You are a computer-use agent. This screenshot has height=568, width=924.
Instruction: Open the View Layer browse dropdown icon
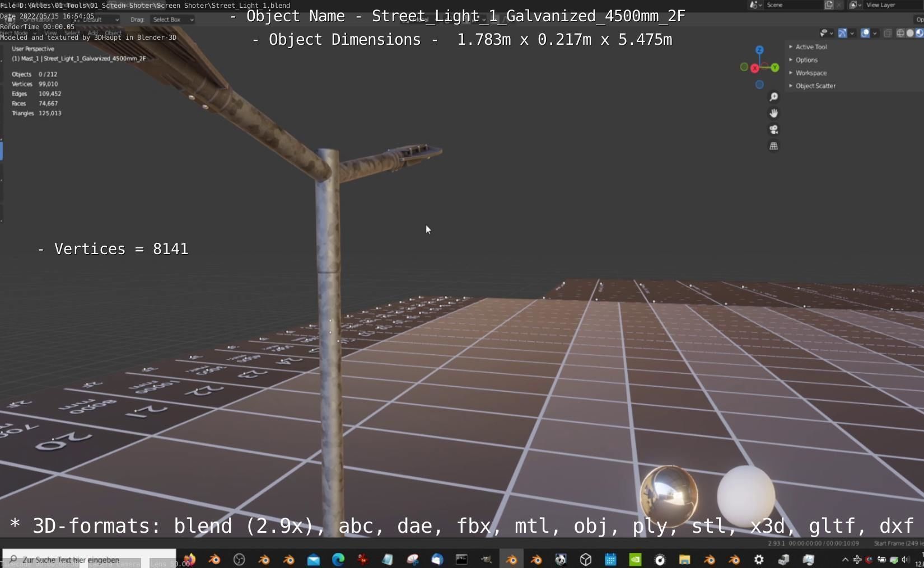pos(856,4)
